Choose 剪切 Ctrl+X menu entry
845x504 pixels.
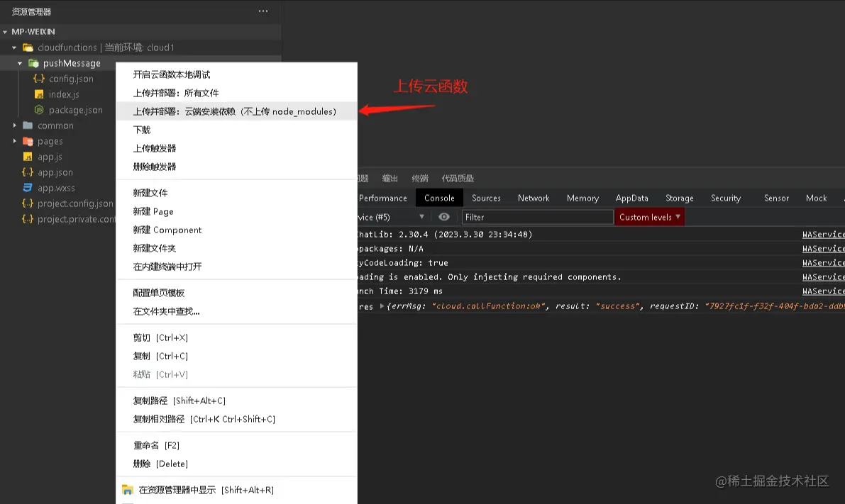click(236, 337)
